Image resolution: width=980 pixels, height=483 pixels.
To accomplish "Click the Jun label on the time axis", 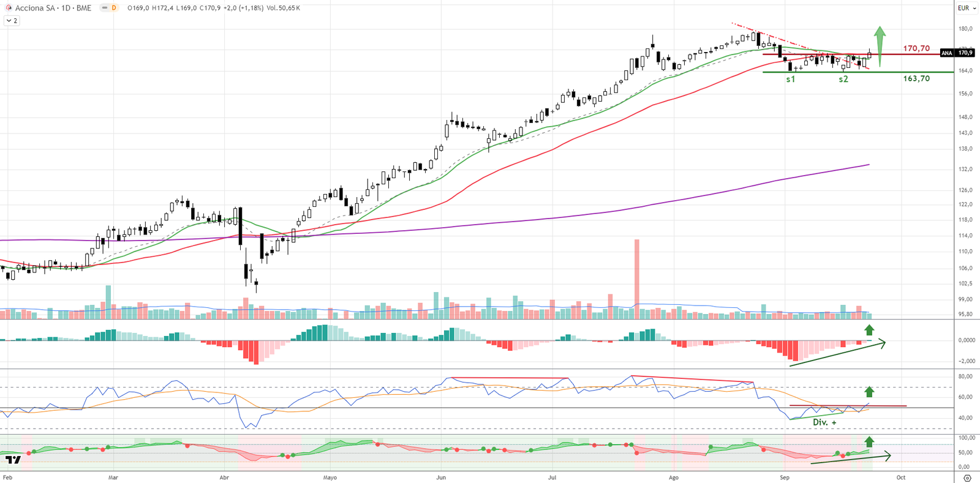I will [x=441, y=477].
